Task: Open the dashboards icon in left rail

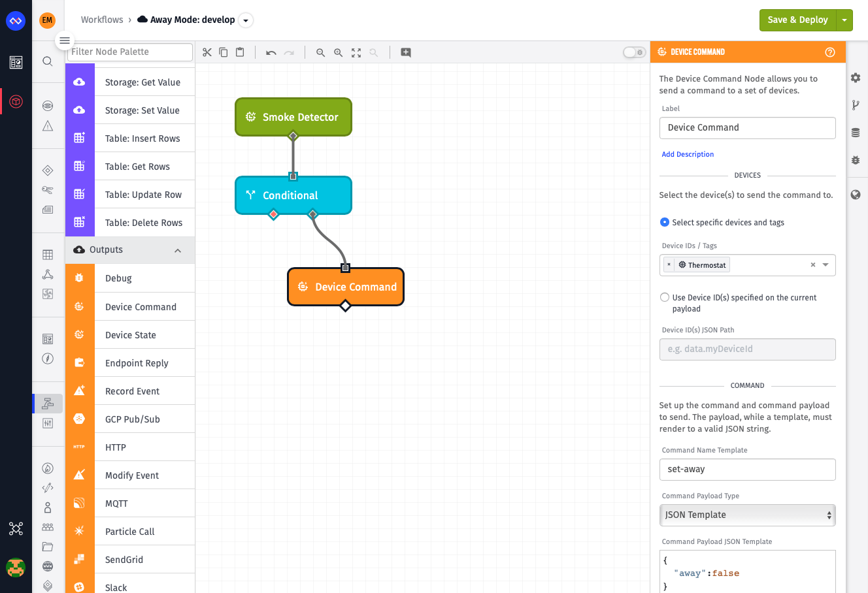Action: coord(16,63)
